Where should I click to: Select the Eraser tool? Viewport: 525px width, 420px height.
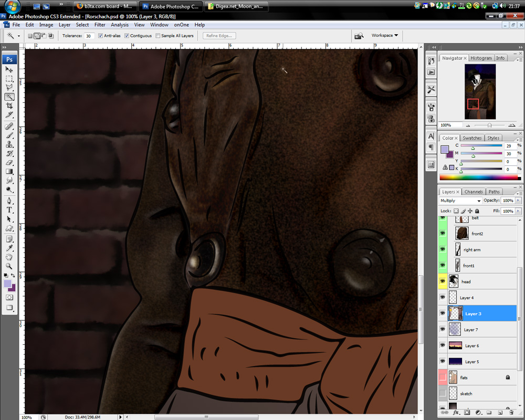point(9,162)
